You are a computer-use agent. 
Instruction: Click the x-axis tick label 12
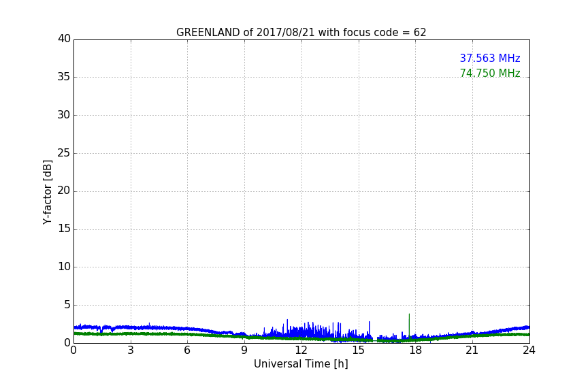(x=301, y=350)
